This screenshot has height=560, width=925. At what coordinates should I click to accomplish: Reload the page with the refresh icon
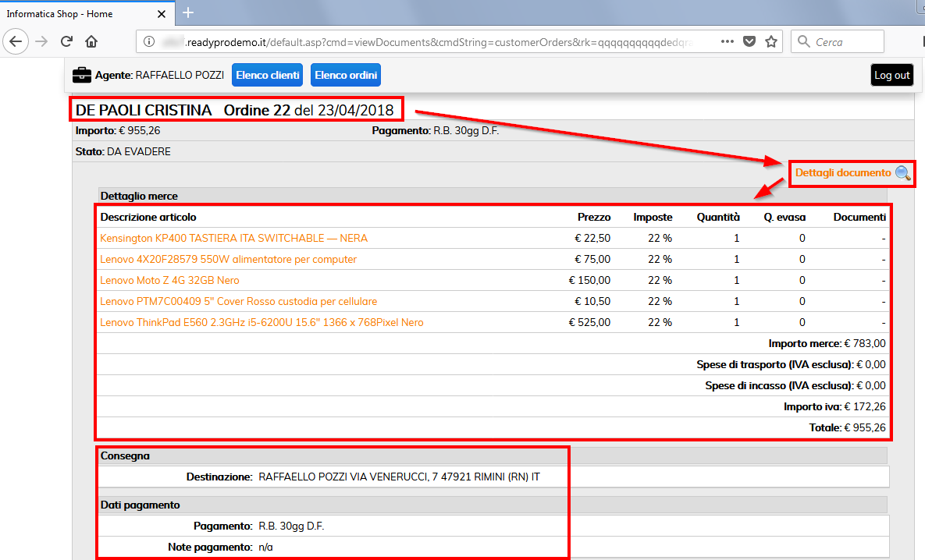(x=67, y=41)
